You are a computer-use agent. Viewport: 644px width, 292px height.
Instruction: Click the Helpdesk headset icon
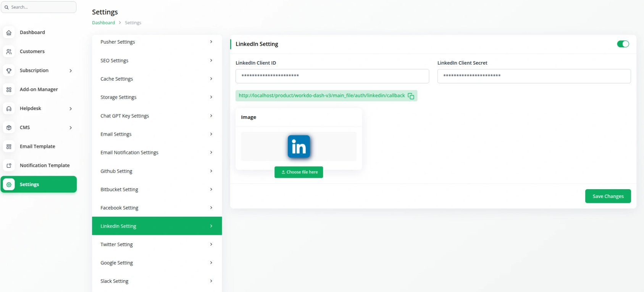(9, 109)
